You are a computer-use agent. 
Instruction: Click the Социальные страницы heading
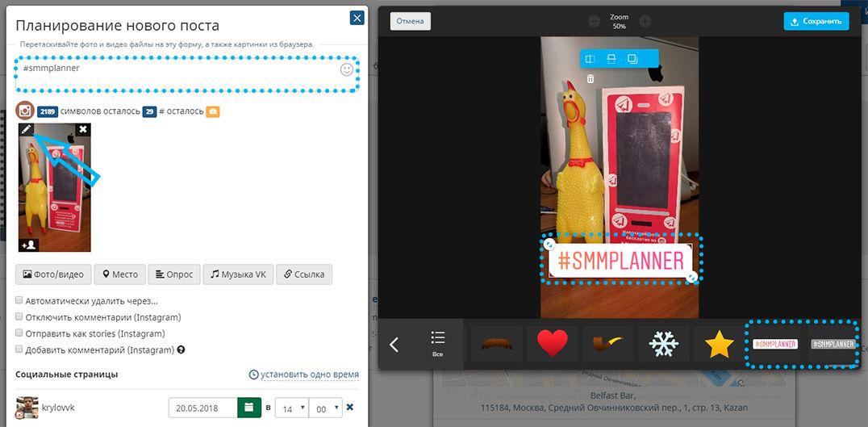pos(66,375)
